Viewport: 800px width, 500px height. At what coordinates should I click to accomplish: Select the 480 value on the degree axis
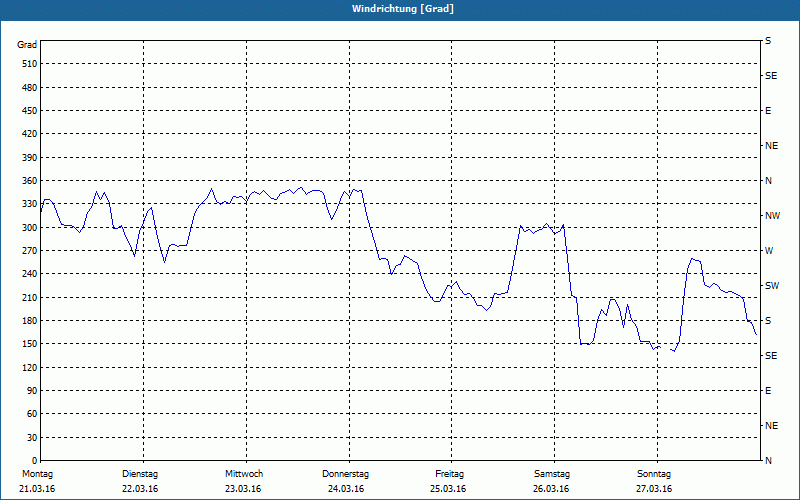pos(30,87)
